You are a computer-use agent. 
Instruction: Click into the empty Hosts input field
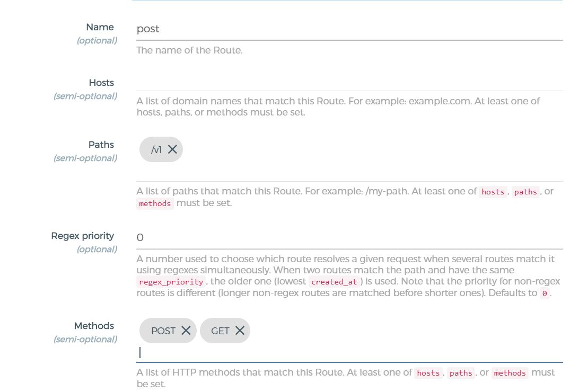(x=349, y=83)
